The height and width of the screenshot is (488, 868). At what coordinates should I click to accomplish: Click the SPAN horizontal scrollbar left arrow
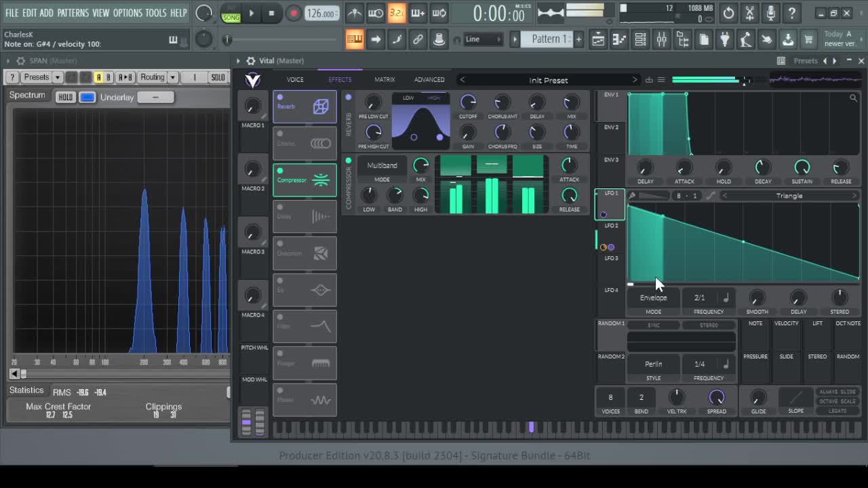click(14, 373)
